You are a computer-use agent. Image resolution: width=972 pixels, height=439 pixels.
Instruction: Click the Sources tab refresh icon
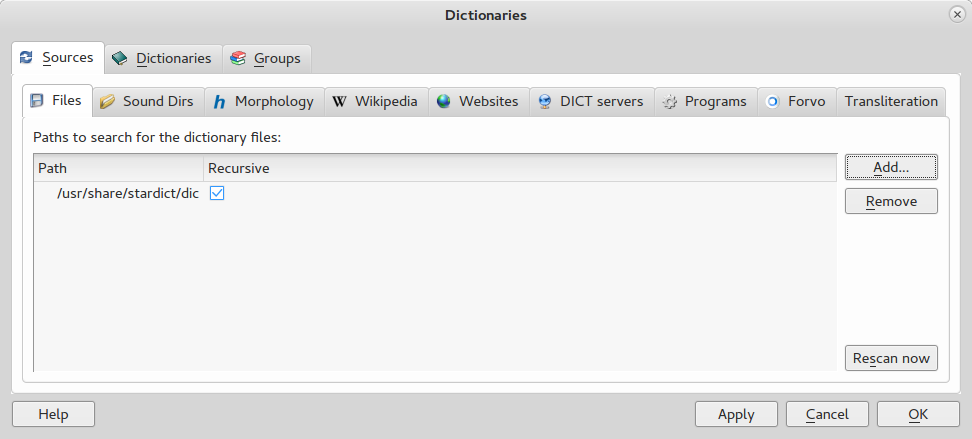pyautogui.click(x=26, y=58)
